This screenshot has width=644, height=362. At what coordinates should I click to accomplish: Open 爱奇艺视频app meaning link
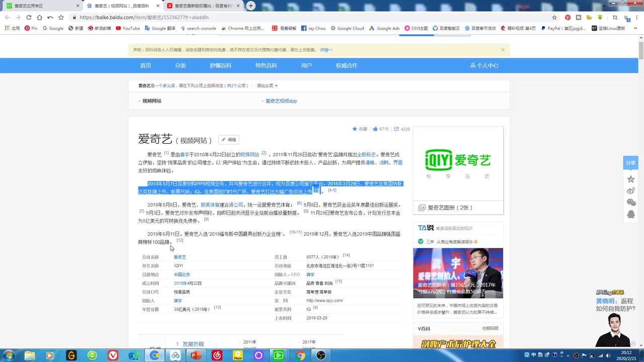(281, 101)
